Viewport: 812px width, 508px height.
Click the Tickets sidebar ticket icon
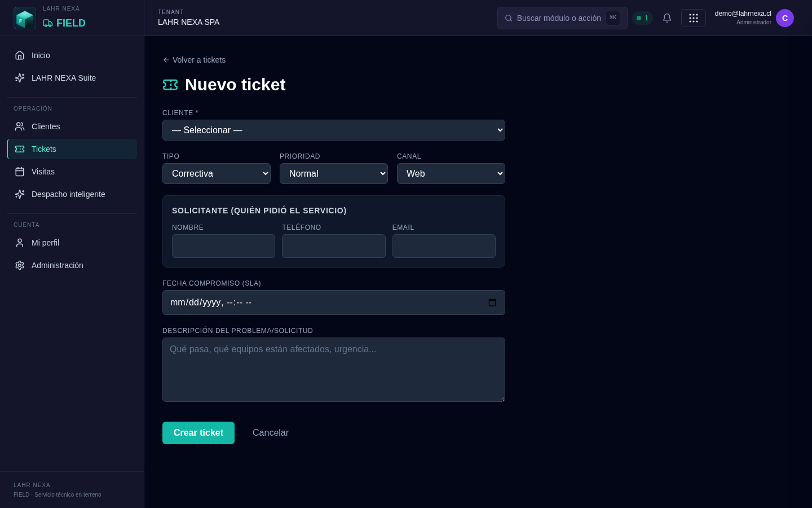(x=20, y=149)
